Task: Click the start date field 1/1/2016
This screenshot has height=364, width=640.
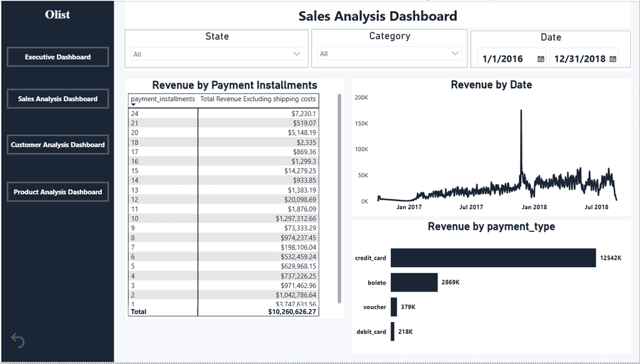Action: (x=507, y=59)
